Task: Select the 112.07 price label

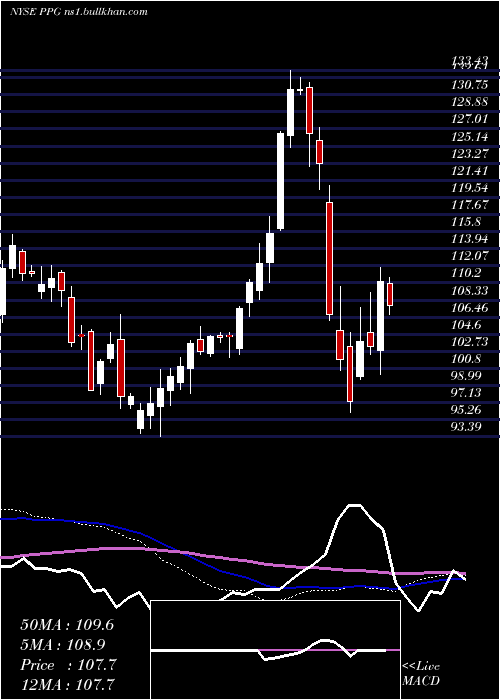Action: (469, 256)
